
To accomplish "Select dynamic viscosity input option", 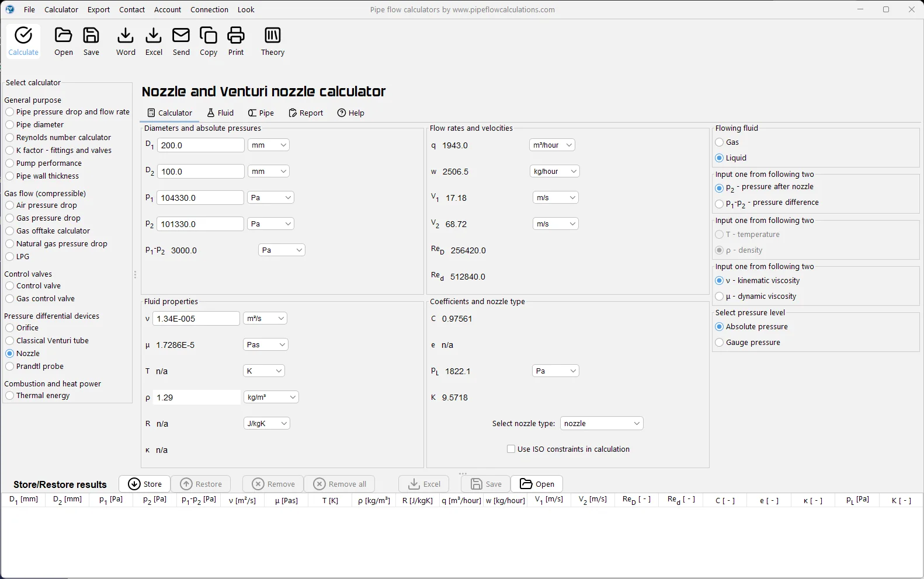I will point(756,296).
